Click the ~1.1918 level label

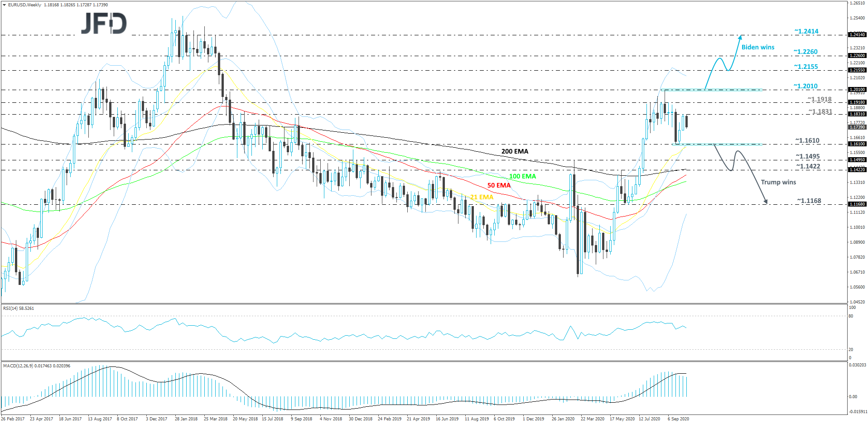[820, 99]
